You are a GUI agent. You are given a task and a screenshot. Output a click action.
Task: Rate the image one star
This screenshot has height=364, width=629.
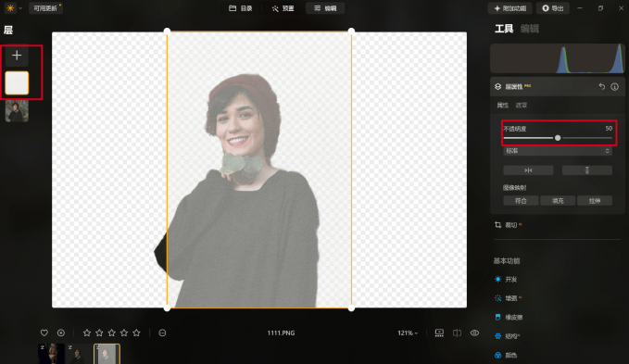(87, 333)
